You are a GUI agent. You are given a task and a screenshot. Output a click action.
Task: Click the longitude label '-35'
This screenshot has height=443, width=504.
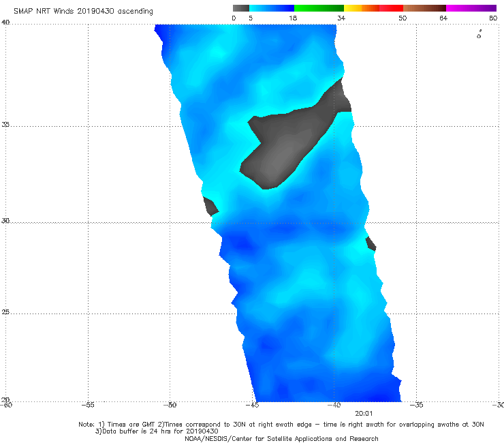(416, 405)
